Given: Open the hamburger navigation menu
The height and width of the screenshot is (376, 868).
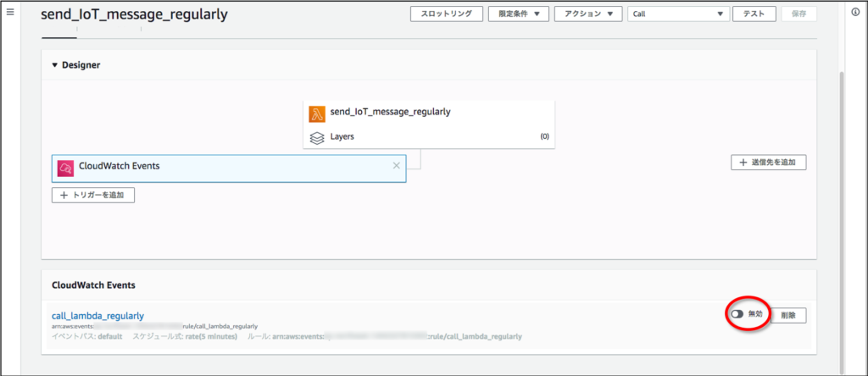Looking at the screenshot, I should pyautogui.click(x=11, y=14).
